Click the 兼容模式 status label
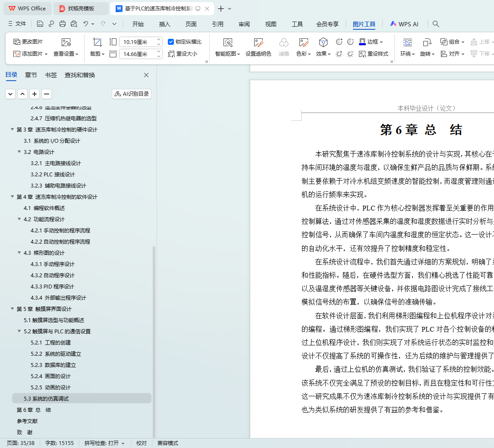The image size is (494, 448). tap(167, 443)
